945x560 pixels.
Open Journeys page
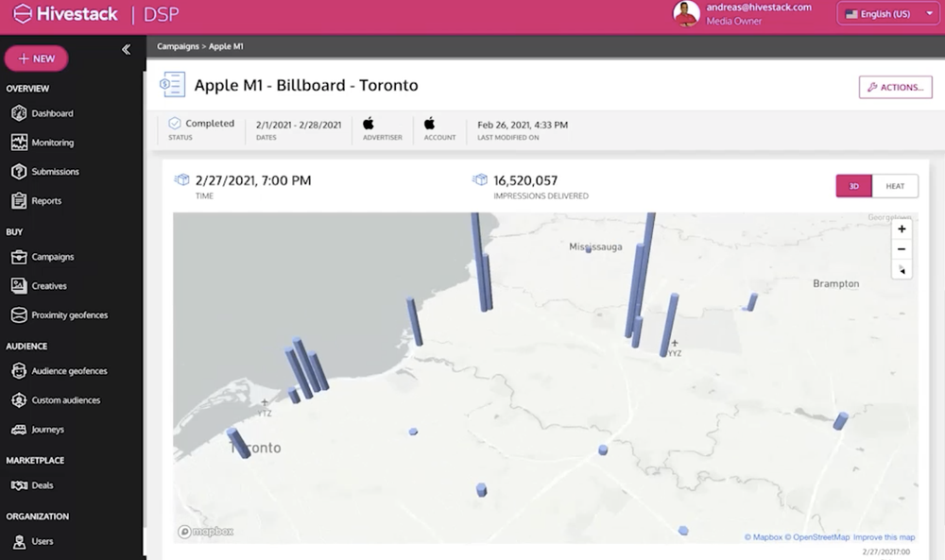click(47, 430)
